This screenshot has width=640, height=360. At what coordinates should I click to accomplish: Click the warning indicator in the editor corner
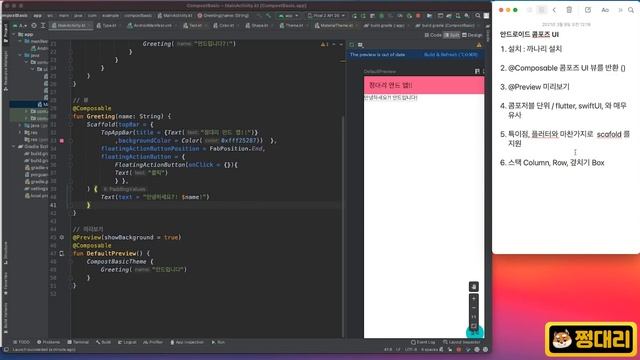(x=324, y=44)
